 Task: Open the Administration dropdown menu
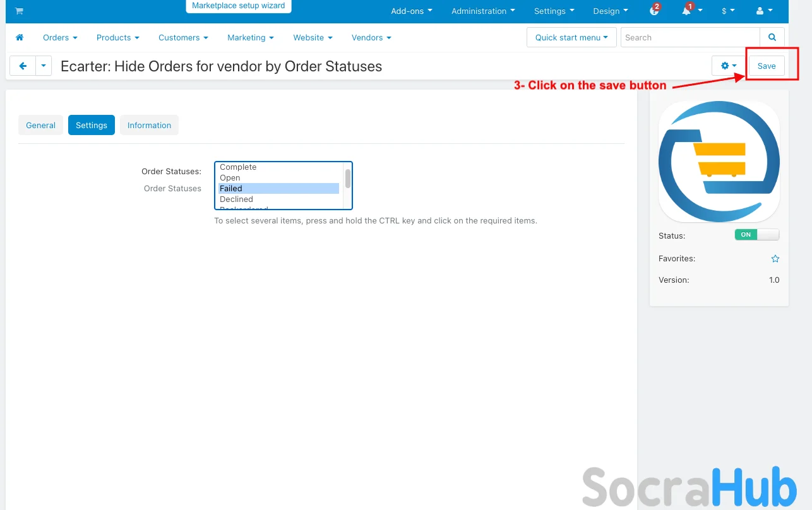coord(483,11)
